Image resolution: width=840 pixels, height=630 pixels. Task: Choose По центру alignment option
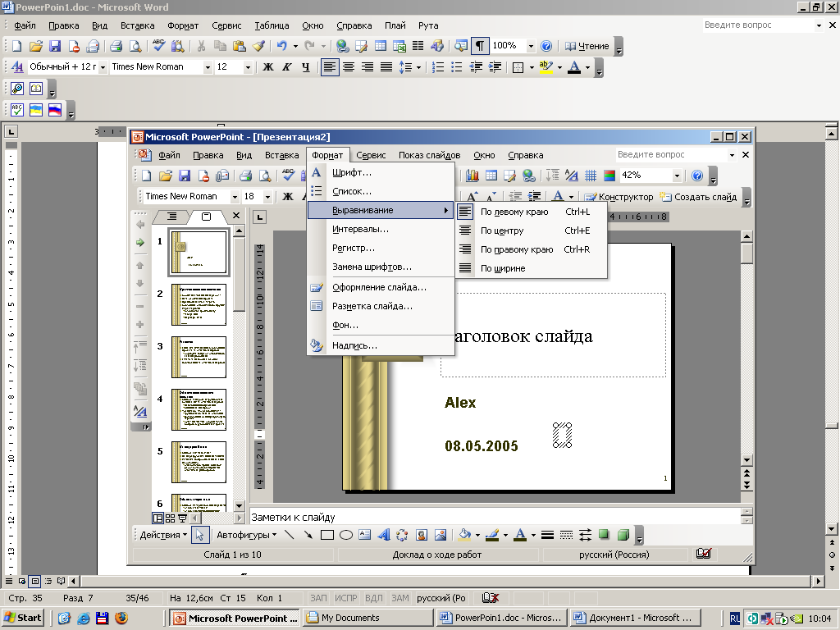(502, 231)
